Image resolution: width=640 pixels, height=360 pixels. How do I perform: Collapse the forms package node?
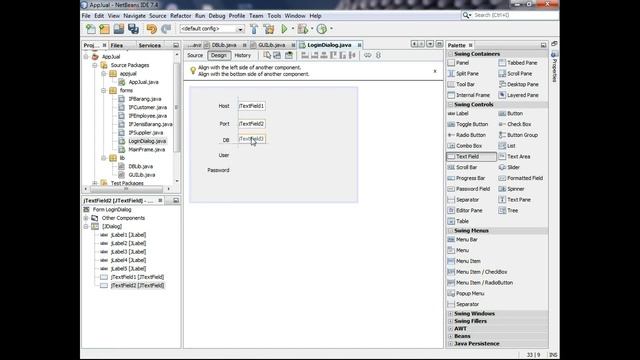tap(104, 91)
